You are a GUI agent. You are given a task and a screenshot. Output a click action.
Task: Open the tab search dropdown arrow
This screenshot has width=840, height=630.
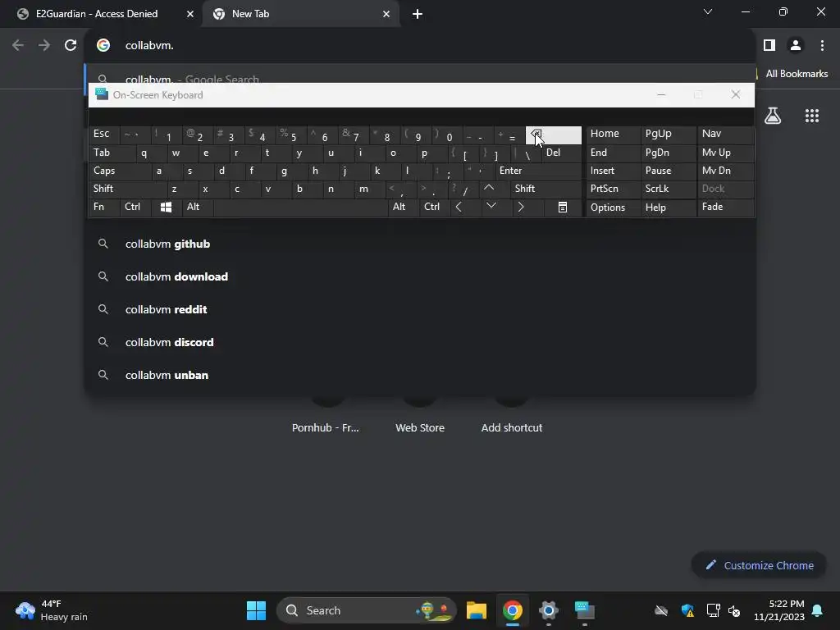coord(708,11)
